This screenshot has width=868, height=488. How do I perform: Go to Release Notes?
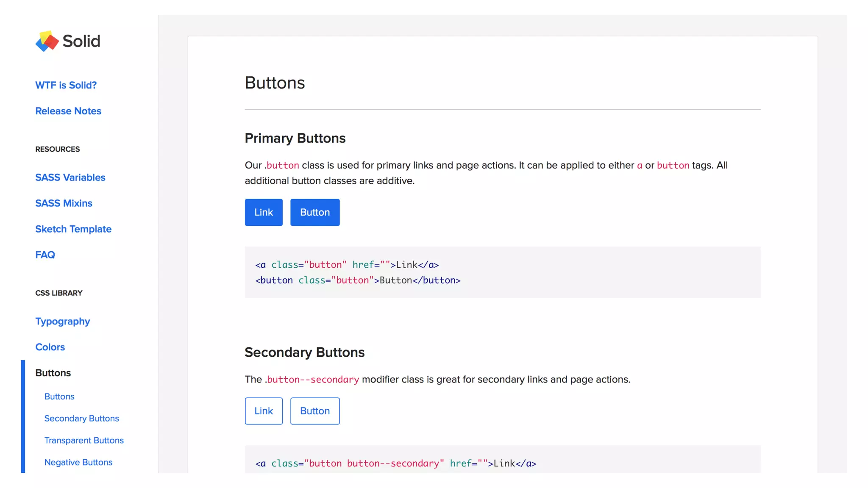pyautogui.click(x=68, y=111)
